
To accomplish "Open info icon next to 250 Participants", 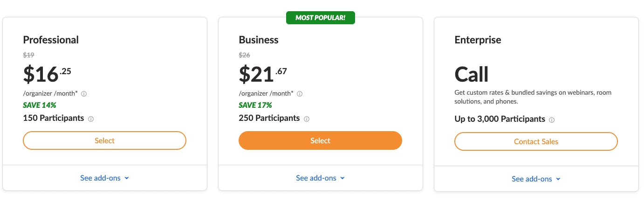I will pos(307,119).
